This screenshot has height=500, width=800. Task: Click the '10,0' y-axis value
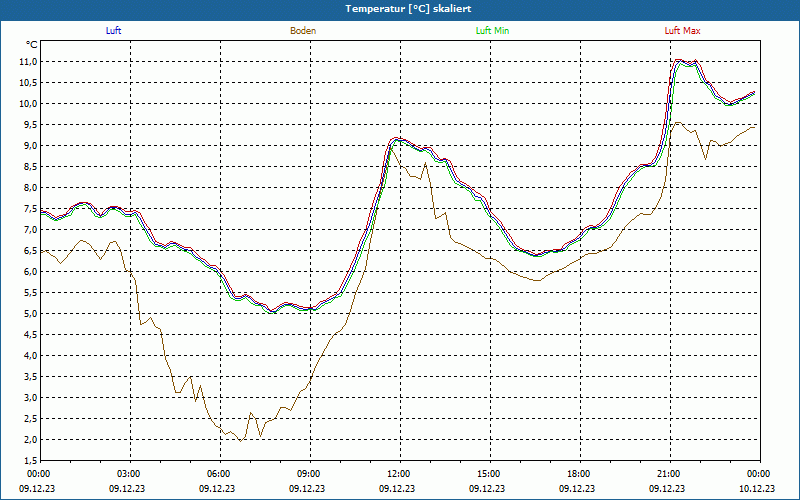click(x=28, y=104)
